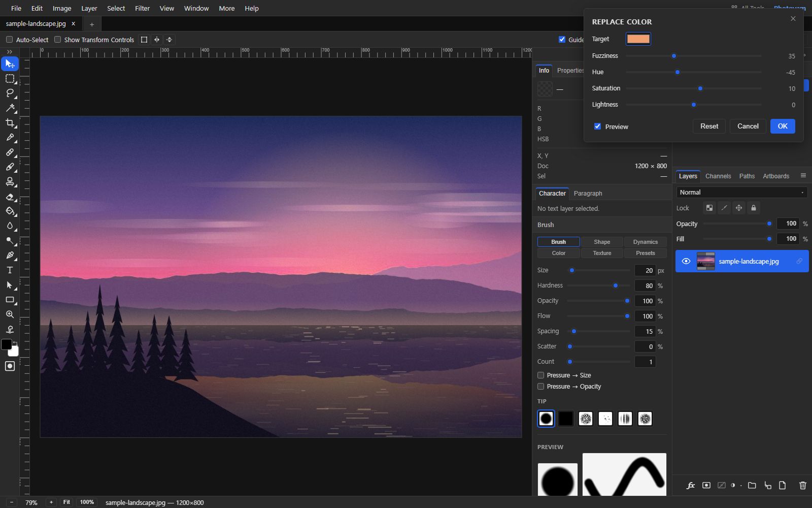Click OK in Replace Color dialog
This screenshot has width=812, height=508.
pos(783,126)
